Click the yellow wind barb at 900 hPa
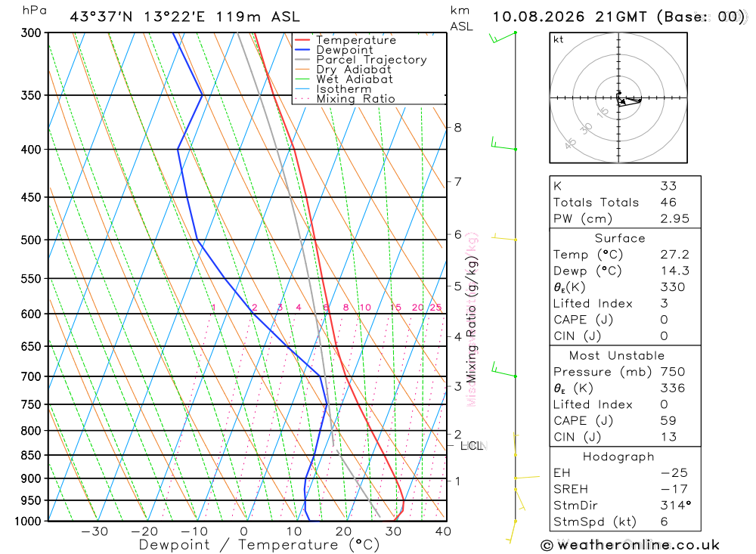This screenshot has width=756, height=554. [x=526, y=478]
